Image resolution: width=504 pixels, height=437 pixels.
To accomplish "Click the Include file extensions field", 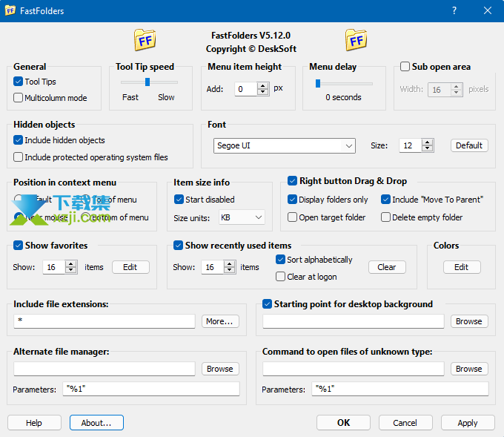I will coord(105,321).
